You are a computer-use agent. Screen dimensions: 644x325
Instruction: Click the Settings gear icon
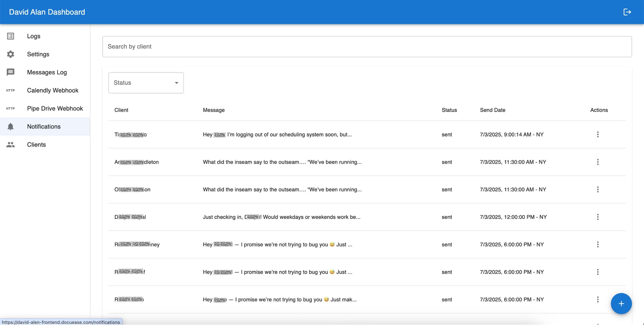[x=10, y=54]
